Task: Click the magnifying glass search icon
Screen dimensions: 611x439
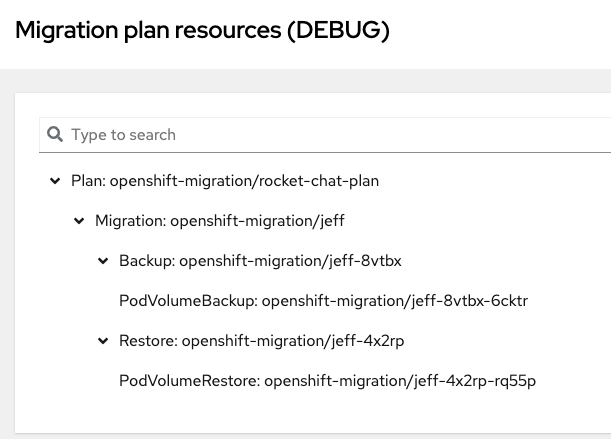Action: pyautogui.click(x=54, y=134)
